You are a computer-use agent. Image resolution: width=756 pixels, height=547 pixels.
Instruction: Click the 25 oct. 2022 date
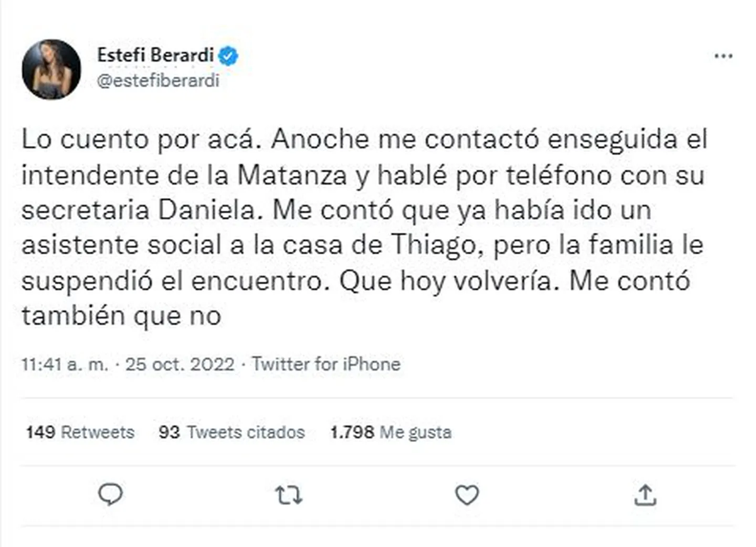[x=180, y=364]
